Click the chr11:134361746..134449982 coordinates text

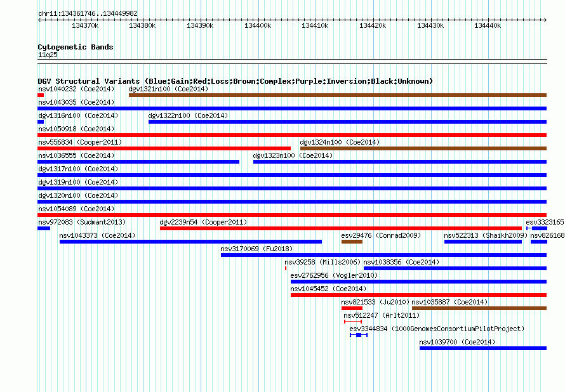coord(88,13)
